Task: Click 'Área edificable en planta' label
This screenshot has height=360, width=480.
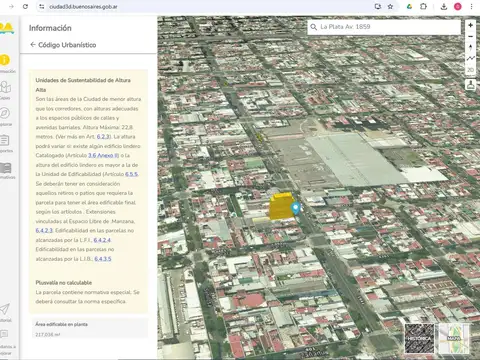Action: coord(61,324)
